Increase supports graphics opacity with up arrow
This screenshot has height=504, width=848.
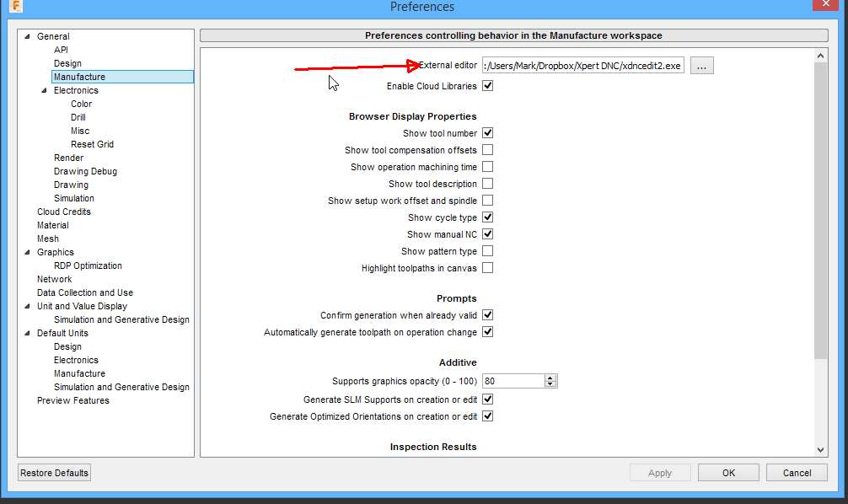[x=550, y=378]
